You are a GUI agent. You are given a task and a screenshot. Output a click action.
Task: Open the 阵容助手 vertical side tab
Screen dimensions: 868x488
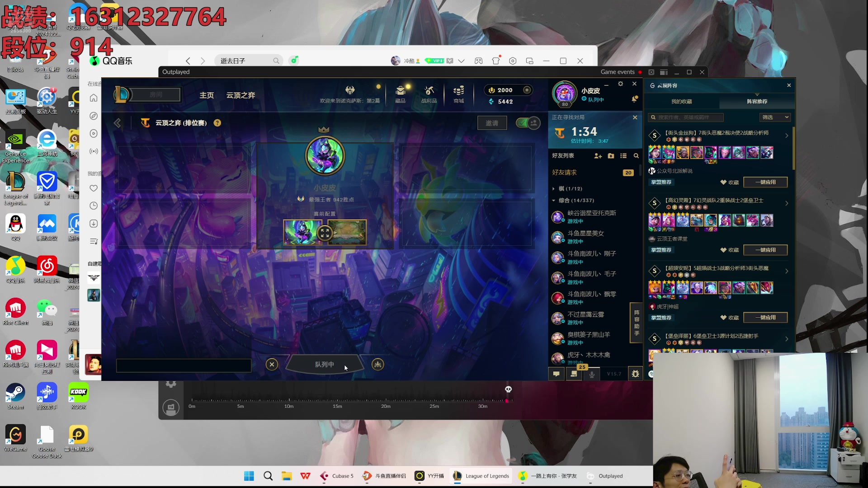[637, 323]
